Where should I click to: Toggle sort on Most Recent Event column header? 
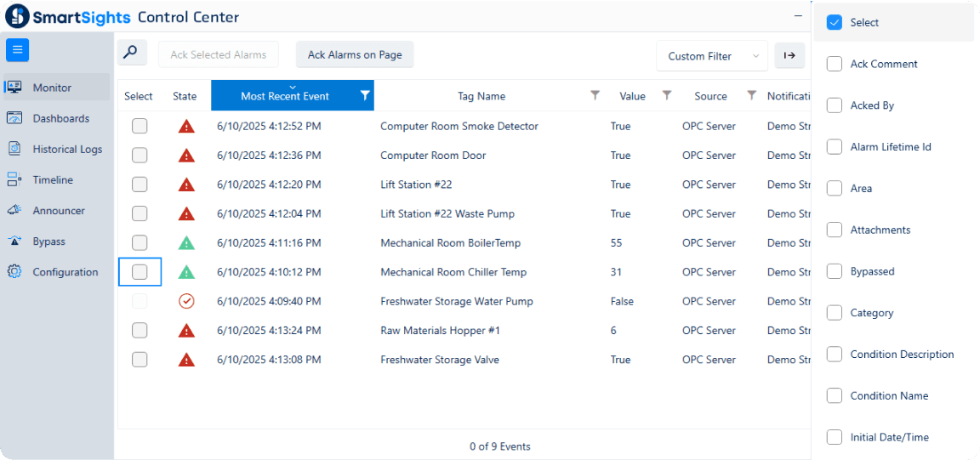coord(284,96)
